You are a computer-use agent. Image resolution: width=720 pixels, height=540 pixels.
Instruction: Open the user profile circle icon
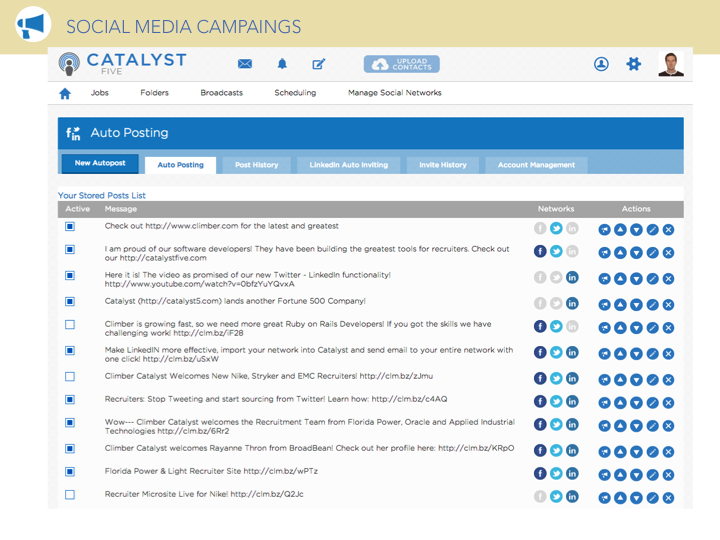(601, 64)
